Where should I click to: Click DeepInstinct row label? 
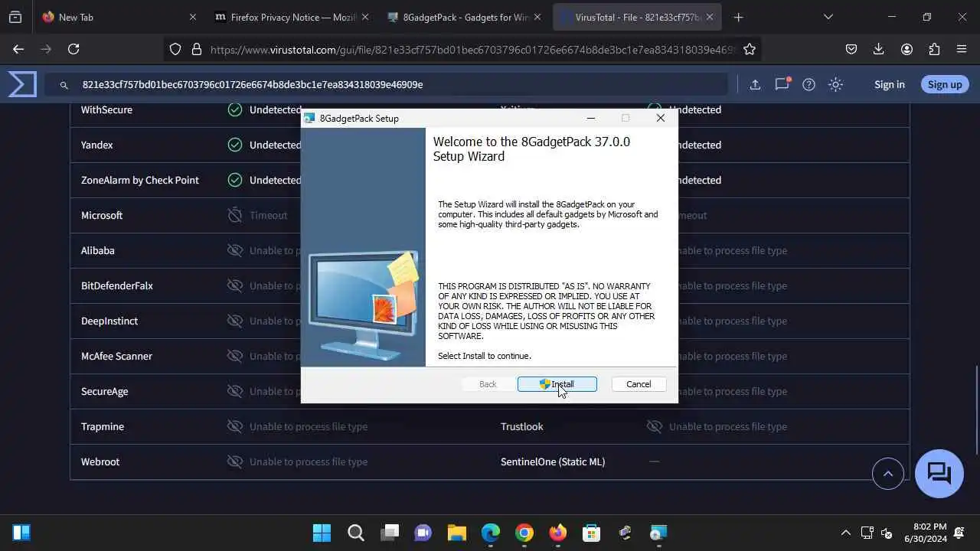click(109, 321)
